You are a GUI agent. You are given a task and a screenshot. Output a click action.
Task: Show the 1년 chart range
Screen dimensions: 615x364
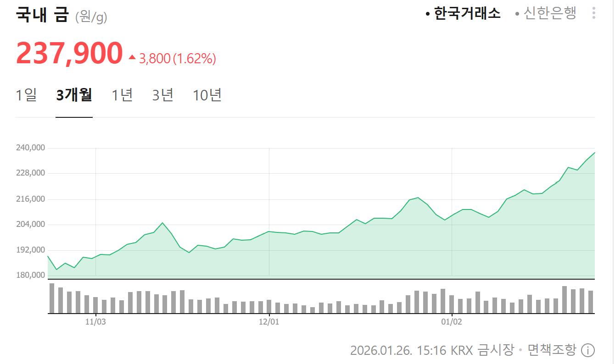[122, 95]
